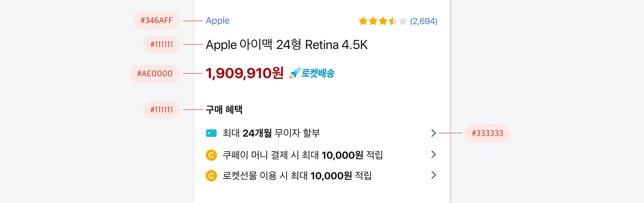Click the #111111 label beside product title

click(162, 45)
